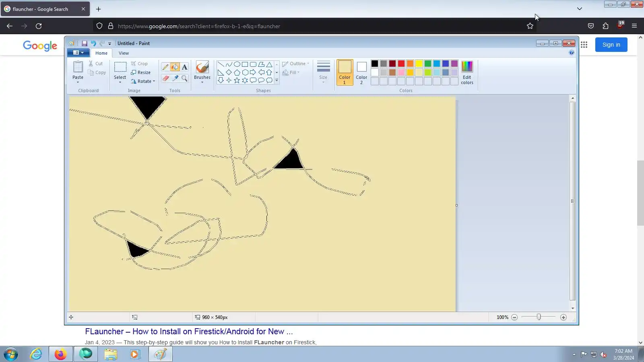Zoom in with the plus button
This screenshot has height=362, width=644.
pos(563,317)
